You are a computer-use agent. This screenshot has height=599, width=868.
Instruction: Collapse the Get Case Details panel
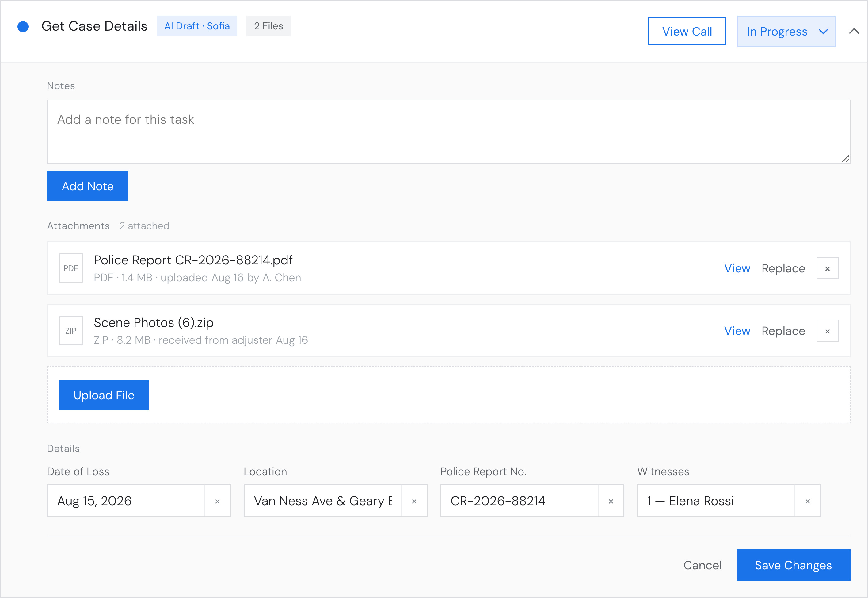point(854,31)
